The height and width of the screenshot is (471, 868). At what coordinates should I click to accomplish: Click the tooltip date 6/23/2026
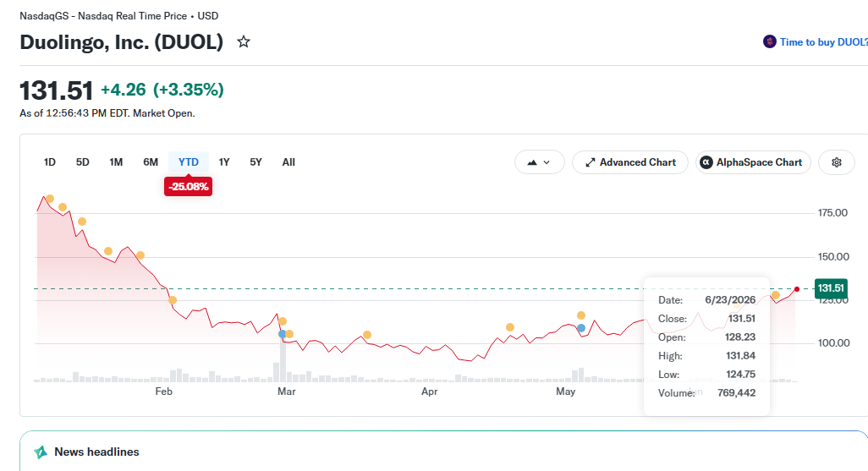pos(730,300)
